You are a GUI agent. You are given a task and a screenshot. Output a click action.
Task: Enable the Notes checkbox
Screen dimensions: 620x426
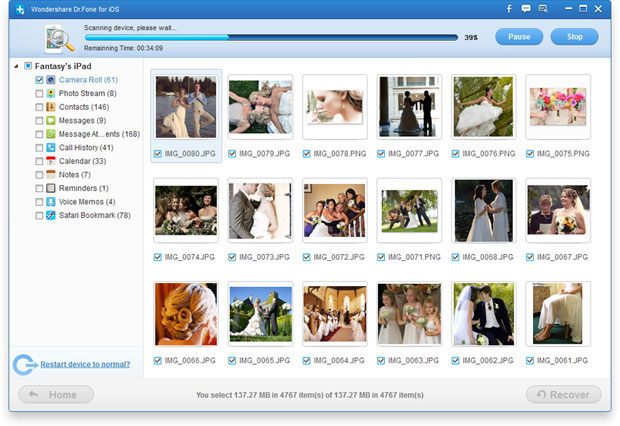39,174
